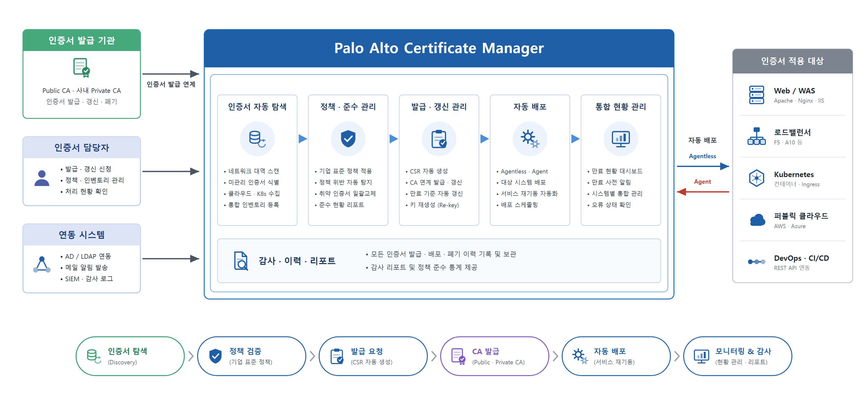Click the 모니터링 & 감사 pill
The height and width of the screenshot is (397, 868).
pyautogui.click(x=738, y=356)
